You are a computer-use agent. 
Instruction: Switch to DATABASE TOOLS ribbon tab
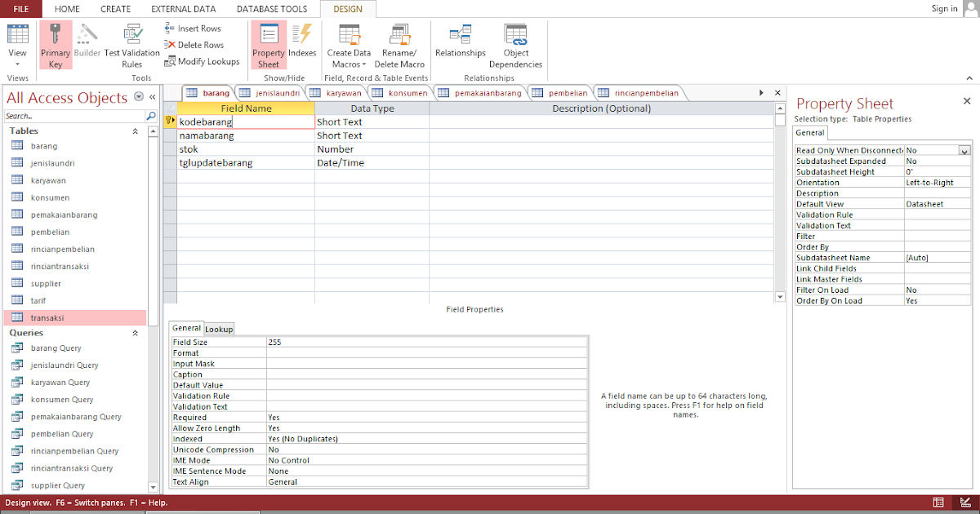click(272, 9)
